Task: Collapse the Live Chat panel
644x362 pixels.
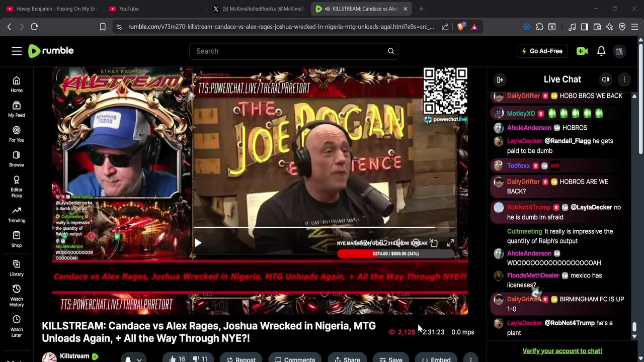Action: tap(500, 79)
